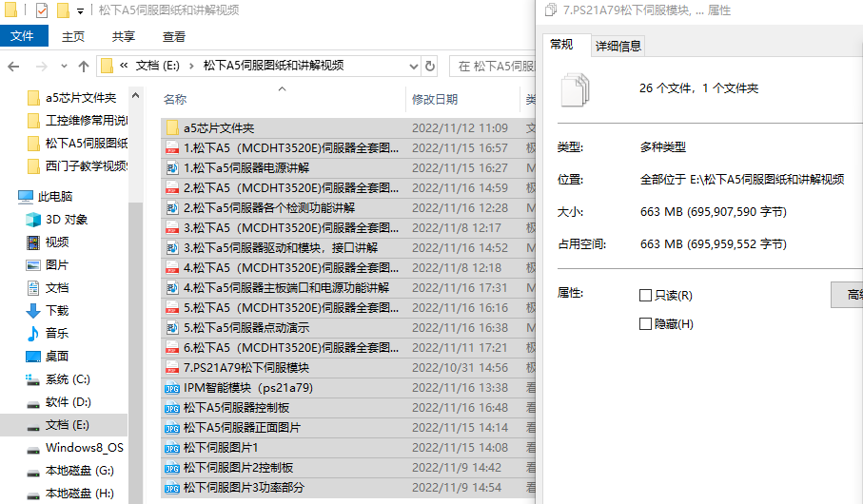Open 本地磁盘 (G:) drive

tap(79, 471)
